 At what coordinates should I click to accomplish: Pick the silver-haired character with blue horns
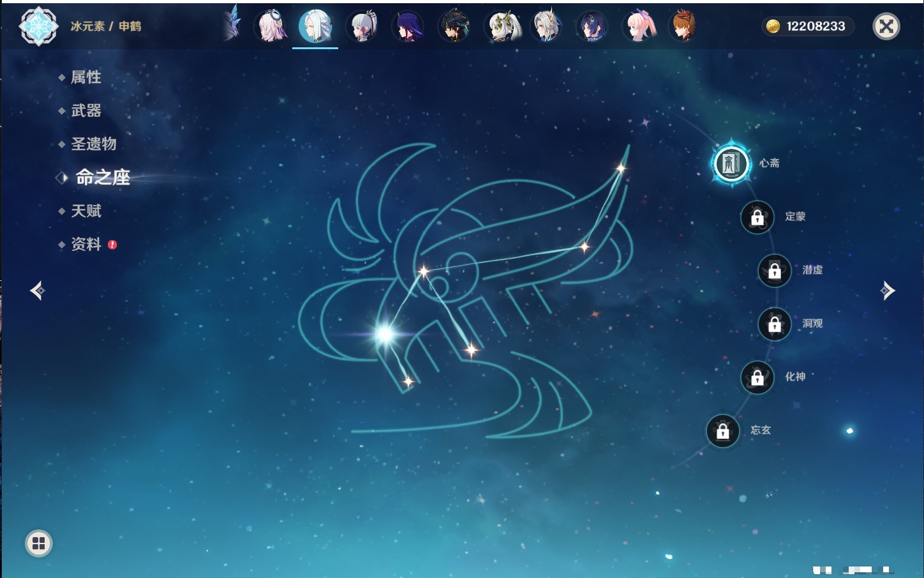point(547,27)
